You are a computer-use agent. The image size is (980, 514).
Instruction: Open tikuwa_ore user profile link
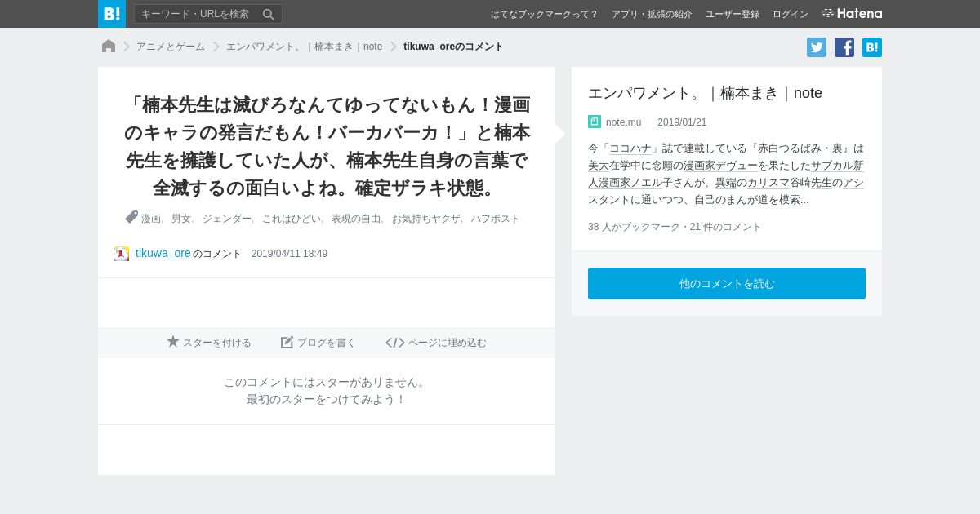coord(163,253)
